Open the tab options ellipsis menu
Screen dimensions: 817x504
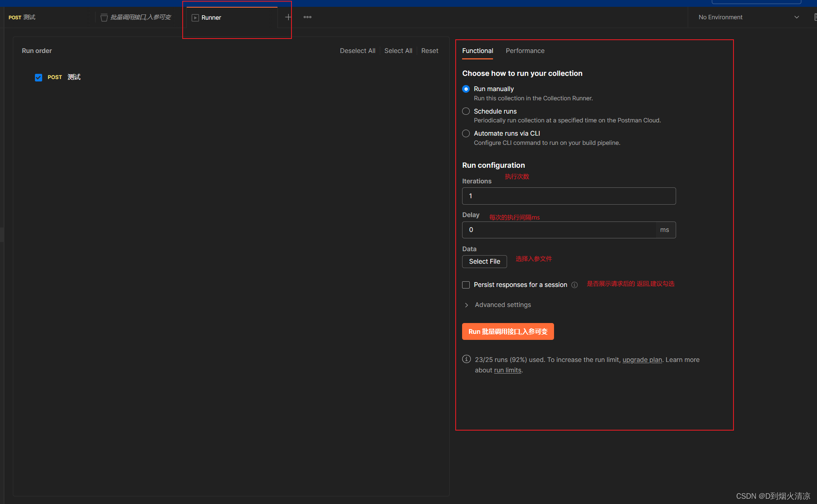pos(308,17)
